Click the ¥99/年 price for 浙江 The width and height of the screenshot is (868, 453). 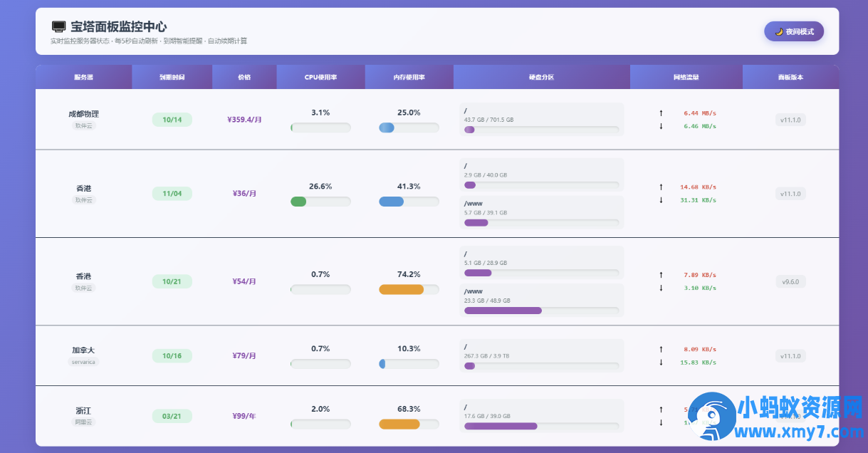(x=244, y=416)
